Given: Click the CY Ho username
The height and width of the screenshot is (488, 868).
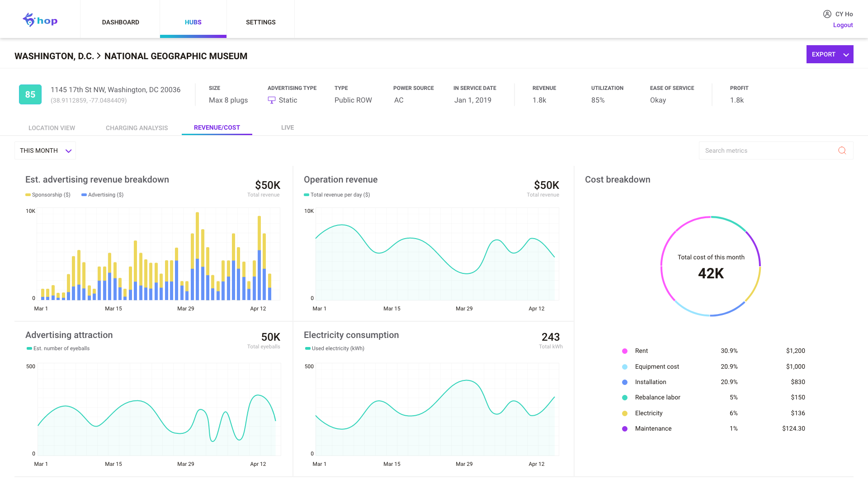Looking at the screenshot, I should tap(844, 14).
